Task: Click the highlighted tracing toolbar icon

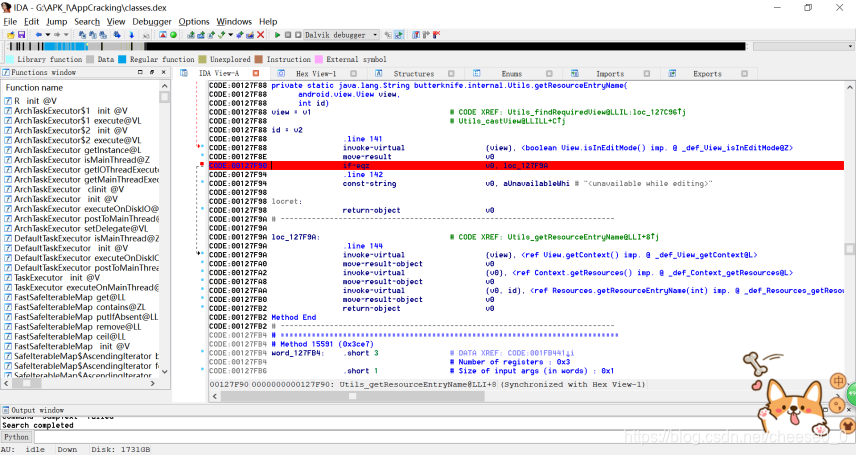Action: click(x=399, y=35)
